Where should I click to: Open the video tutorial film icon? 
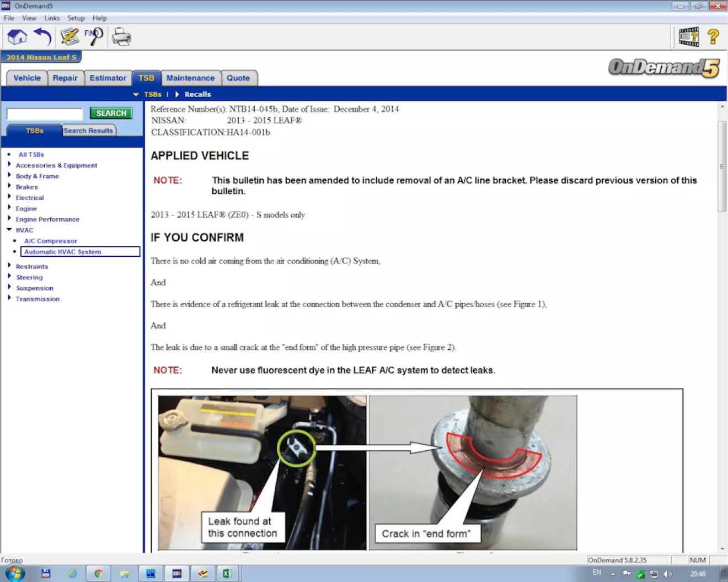689,37
